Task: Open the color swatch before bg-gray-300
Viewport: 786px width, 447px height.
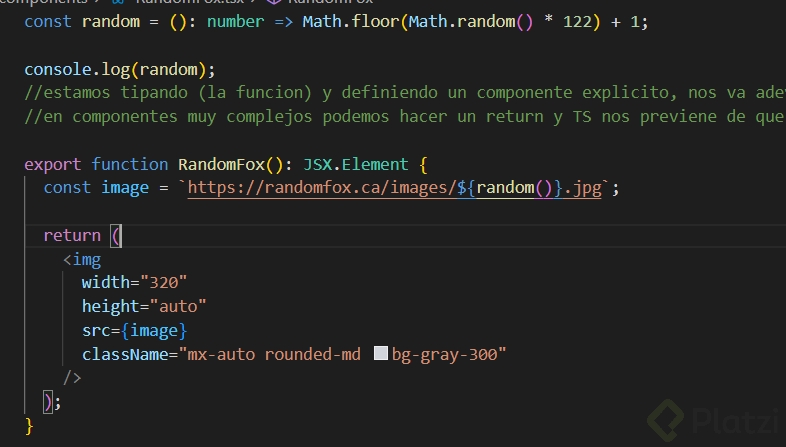Action: (x=381, y=353)
